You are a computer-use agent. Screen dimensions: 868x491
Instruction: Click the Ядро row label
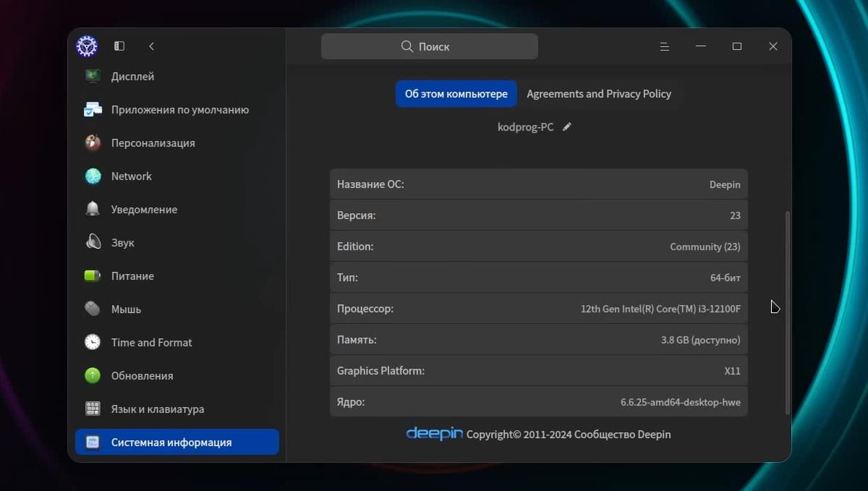point(351,401)
